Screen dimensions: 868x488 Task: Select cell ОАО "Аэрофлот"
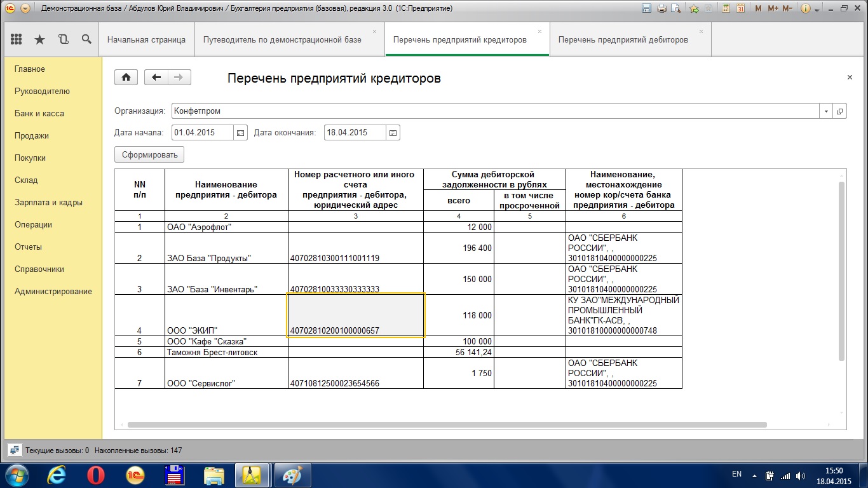226,227
